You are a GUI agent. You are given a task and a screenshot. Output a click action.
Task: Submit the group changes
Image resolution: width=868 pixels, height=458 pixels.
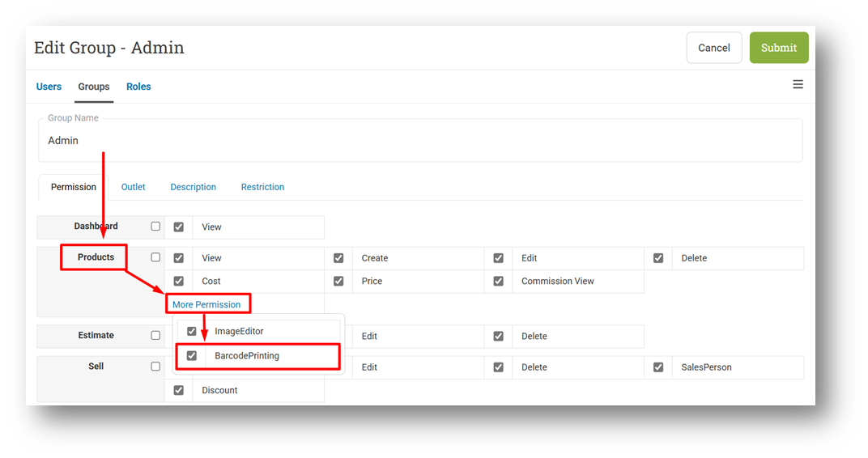coord(779,48)
